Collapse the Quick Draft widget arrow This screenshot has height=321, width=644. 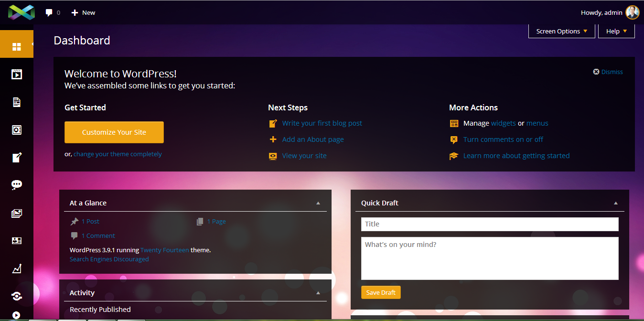point(616,203)
